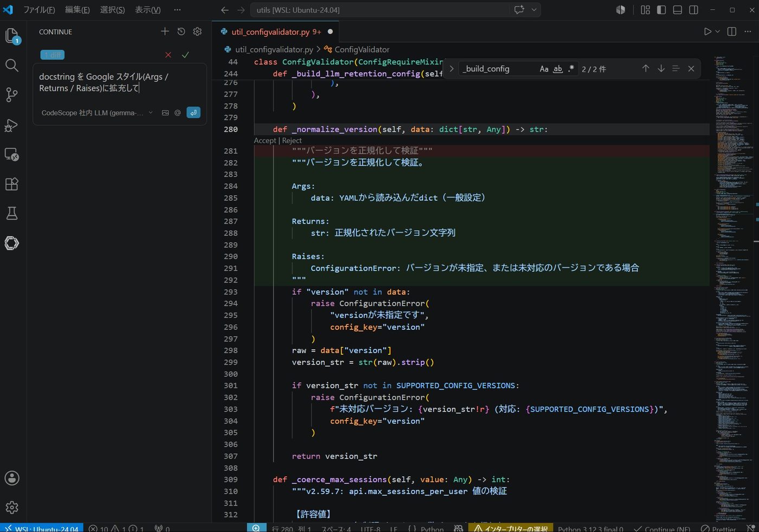Open the 表示(V) menu
This screenshot has width=759, height=532.
[x=147, y=10]
